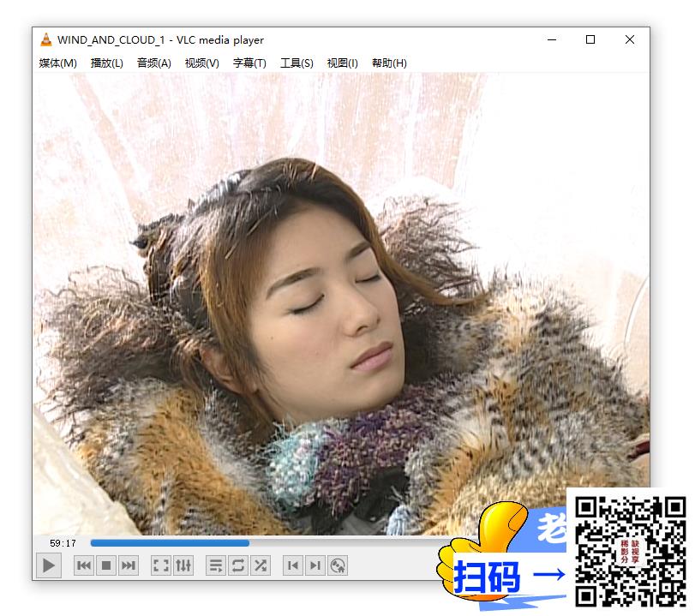The image size is (695, 616).
Task: Open the 媒体(M) menu
Action: coord(57,63)
